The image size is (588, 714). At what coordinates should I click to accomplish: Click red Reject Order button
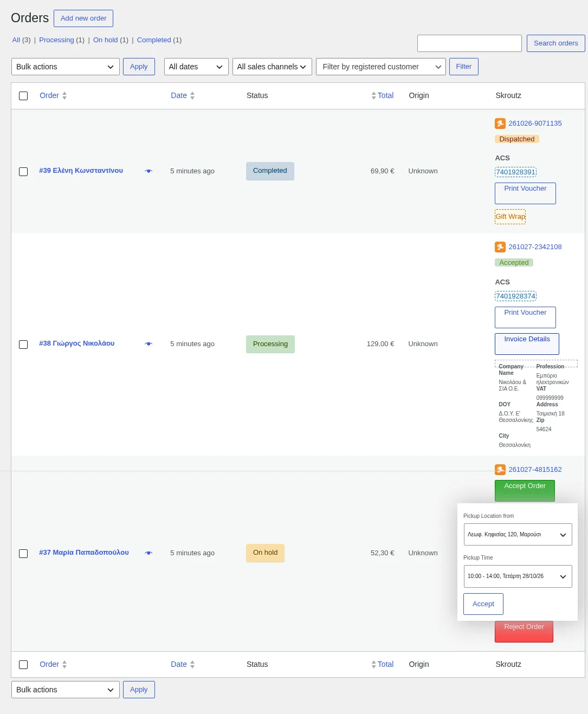tap(524, 632)
